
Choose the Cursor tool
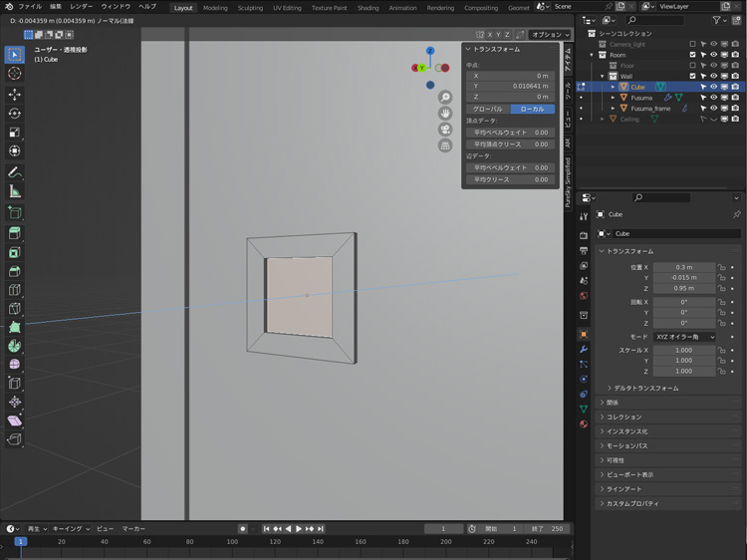(15, 74)
